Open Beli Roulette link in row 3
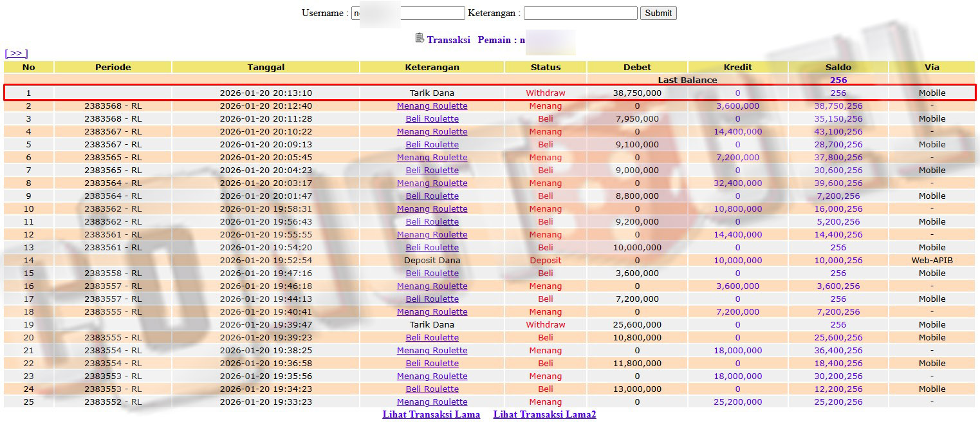This screenshot has width=980, height=435. (x=432, y=119)
